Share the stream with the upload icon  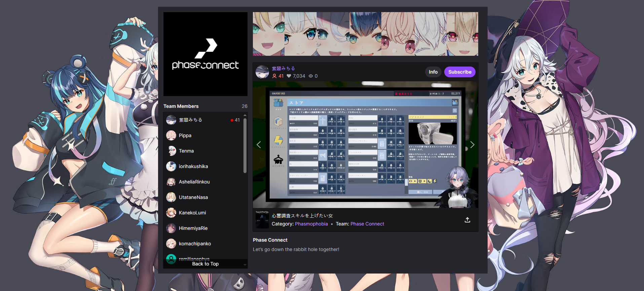(467, 220)
